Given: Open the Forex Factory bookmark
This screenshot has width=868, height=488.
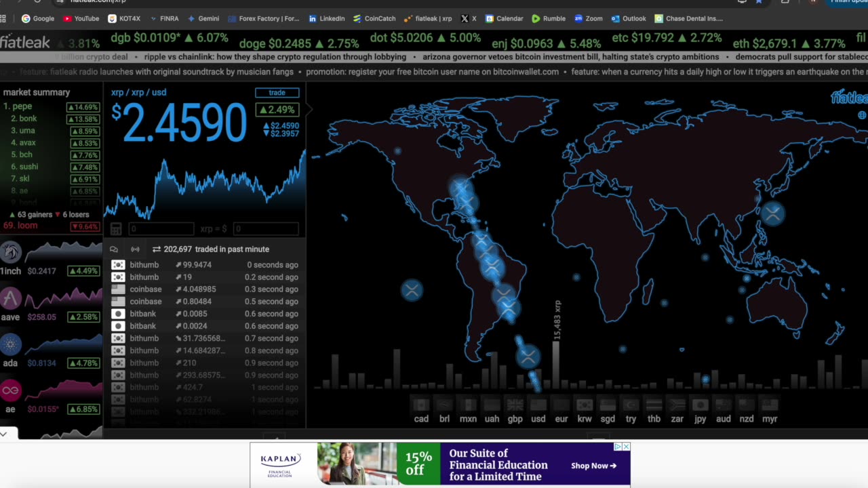Looking at the screenshot, I should tap(264, 18).
